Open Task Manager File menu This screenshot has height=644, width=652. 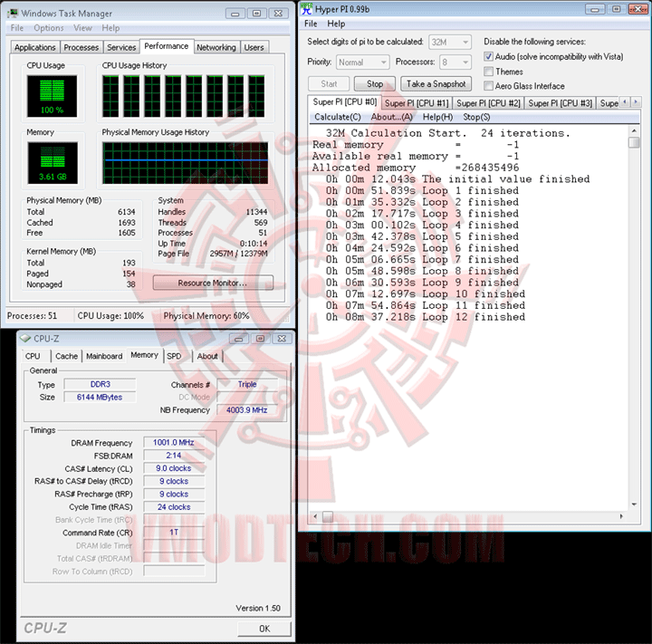pos(17,28)
